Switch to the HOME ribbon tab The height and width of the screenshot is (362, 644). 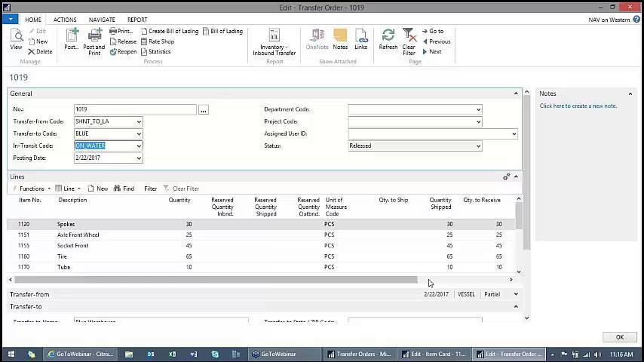[x=33, y=20]
